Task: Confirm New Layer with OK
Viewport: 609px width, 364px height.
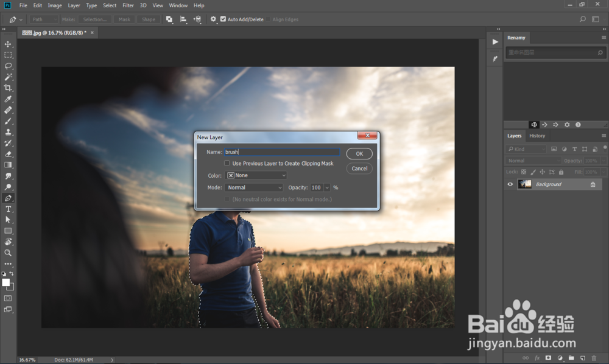Action: pos(359,153)
